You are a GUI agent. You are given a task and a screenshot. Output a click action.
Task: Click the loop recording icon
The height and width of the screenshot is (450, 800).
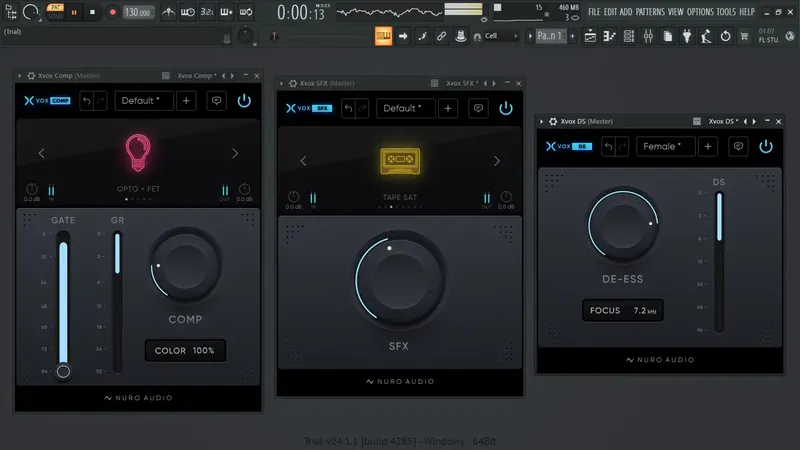[x=245, y=12]
